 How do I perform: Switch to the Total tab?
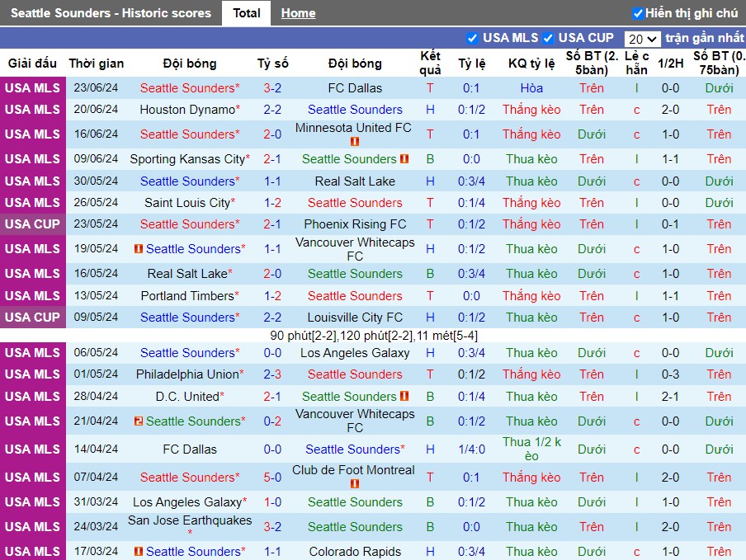pos(247,13)
